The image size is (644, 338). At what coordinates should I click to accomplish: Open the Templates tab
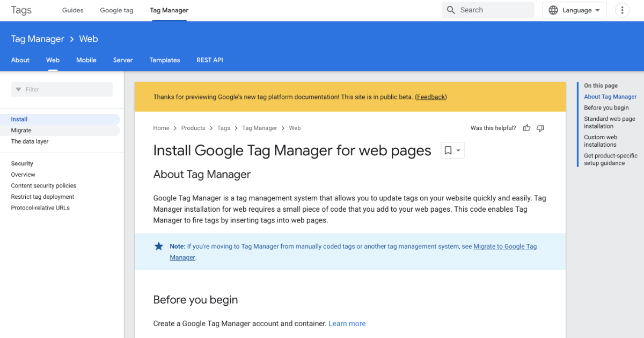click(x=165, y=60)
